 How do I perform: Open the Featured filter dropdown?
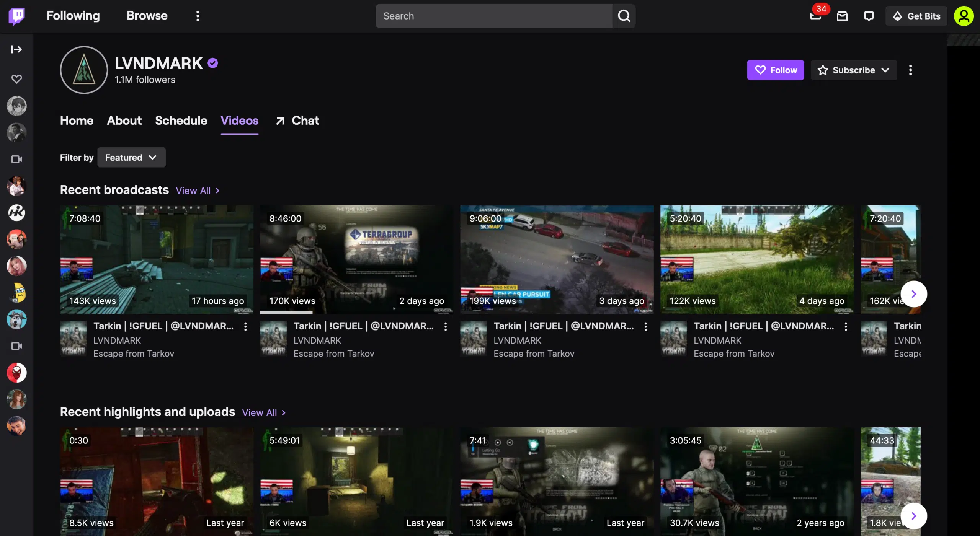[x=131, y=157]
